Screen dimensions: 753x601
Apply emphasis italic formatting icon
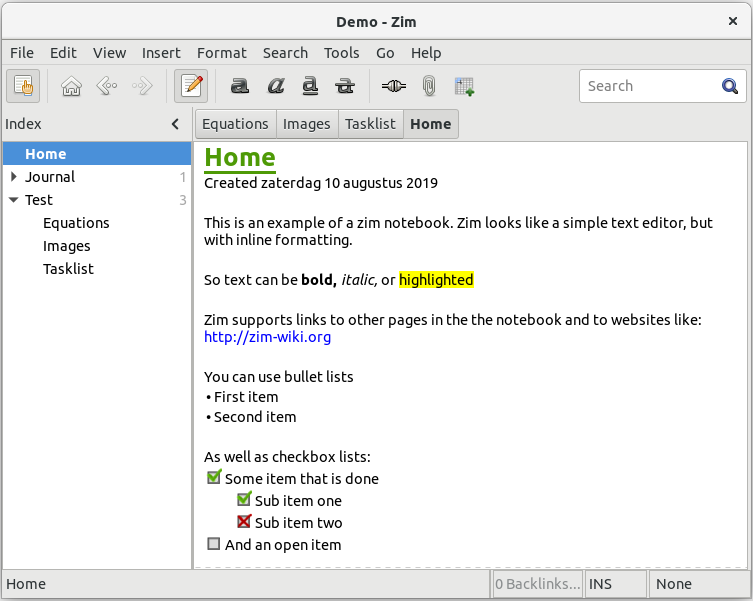(x=276, y=86)
